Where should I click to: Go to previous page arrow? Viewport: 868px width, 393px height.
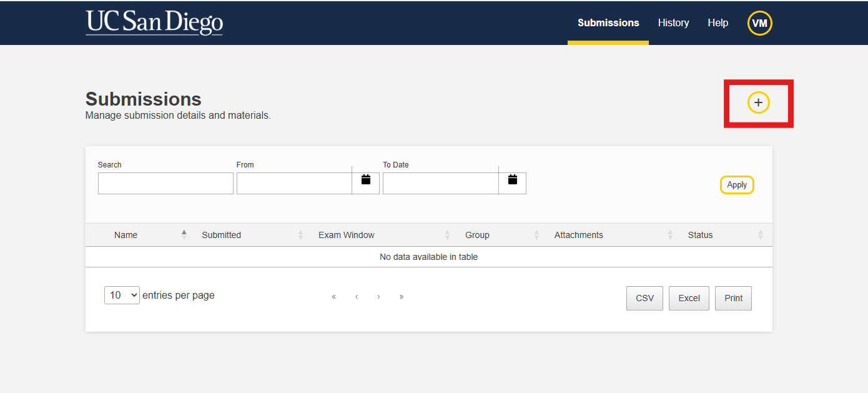[357, 297]
